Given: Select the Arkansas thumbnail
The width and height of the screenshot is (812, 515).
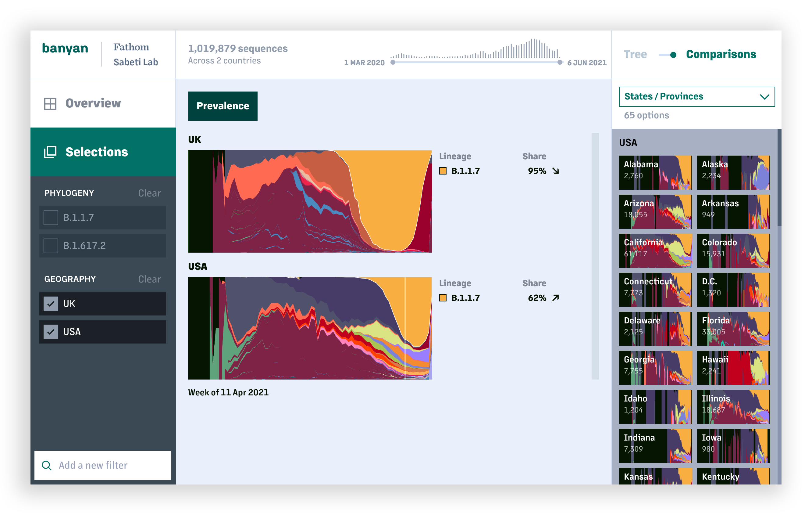Looking at the screenshot, I should (733, 212).
